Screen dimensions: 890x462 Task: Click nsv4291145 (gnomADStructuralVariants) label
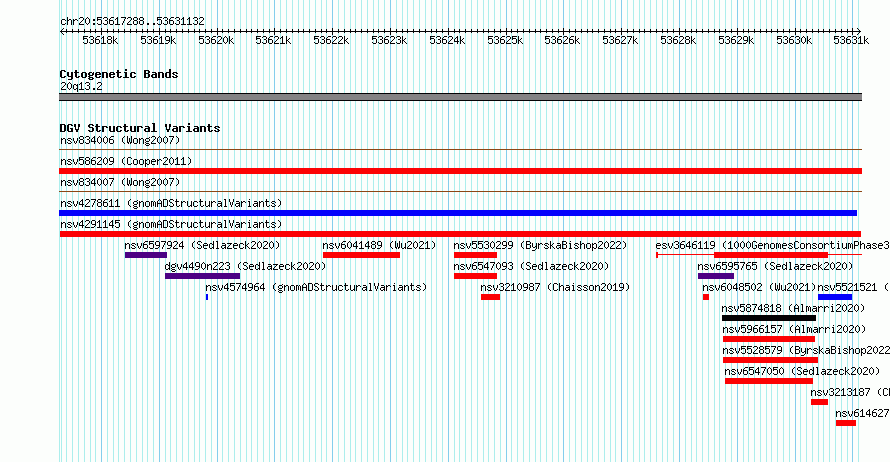171,224
